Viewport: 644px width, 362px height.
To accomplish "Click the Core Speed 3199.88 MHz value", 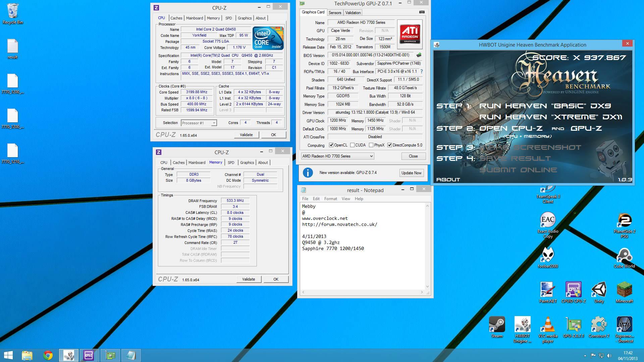I will pyautogui.click(x=197, y=92).
